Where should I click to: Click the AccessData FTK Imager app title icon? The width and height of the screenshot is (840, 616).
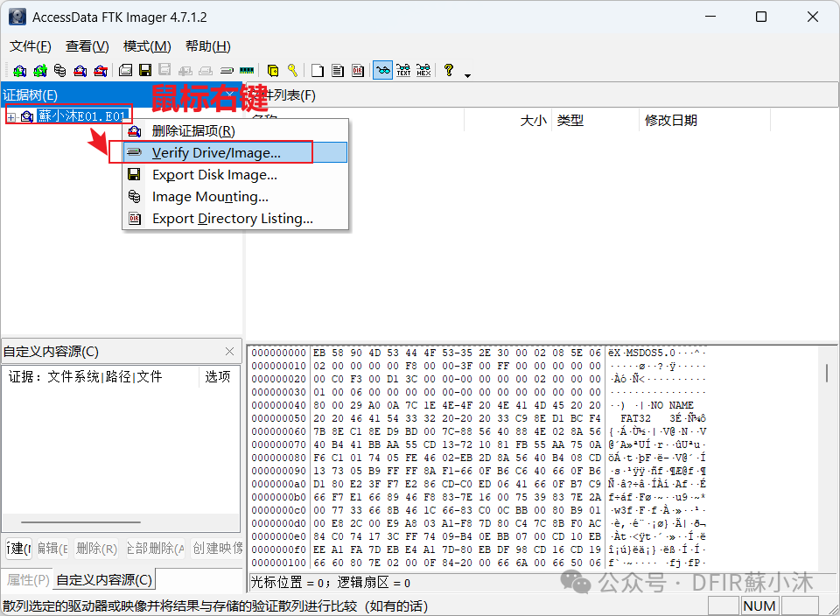(x=17, y=17)
